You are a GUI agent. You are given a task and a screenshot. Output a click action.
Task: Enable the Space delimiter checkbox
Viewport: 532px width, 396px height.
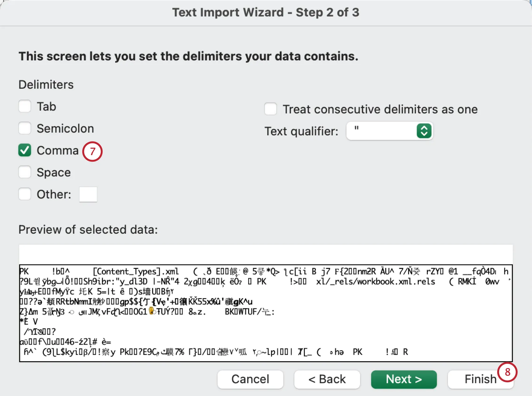pos(25,172)
